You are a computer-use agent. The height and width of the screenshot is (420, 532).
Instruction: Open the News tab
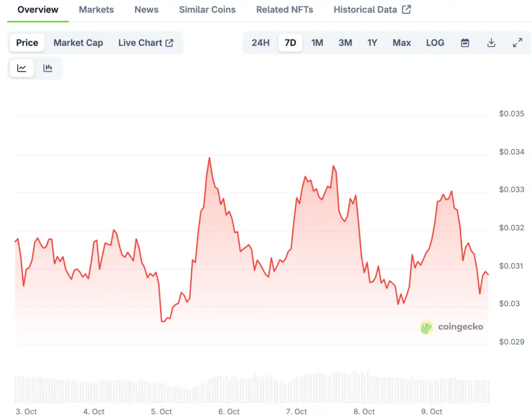(147, 9)
